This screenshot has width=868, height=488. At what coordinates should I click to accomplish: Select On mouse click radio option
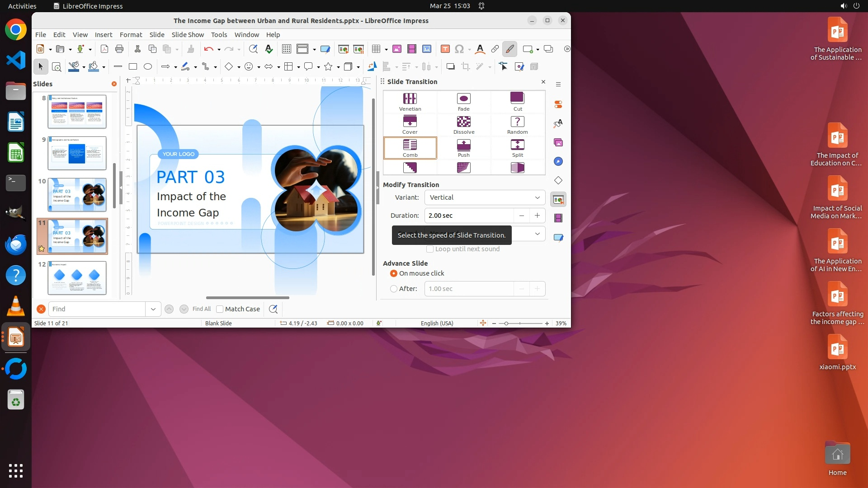click(x=394, y=273)
